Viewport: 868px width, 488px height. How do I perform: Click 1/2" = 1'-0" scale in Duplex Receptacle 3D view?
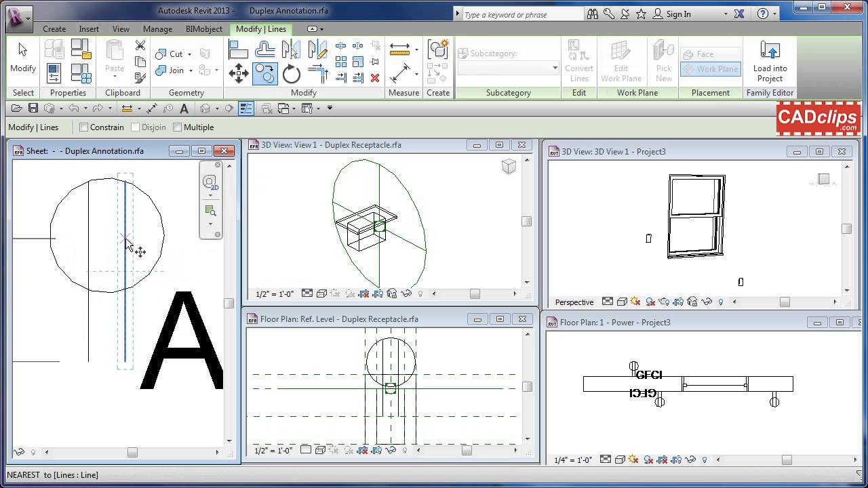pyautogui.click(x=275, y=293)
